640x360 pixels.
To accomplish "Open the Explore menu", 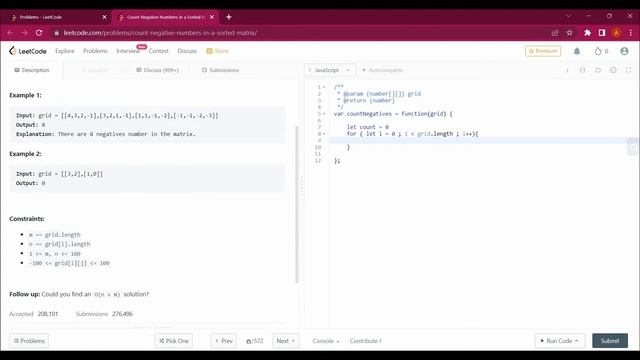I will (64, 51).
